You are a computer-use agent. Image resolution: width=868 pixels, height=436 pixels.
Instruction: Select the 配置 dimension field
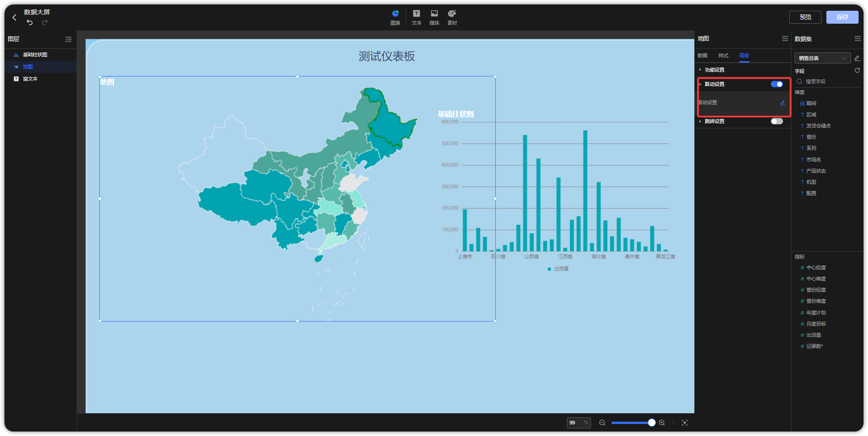coord(811,193)
